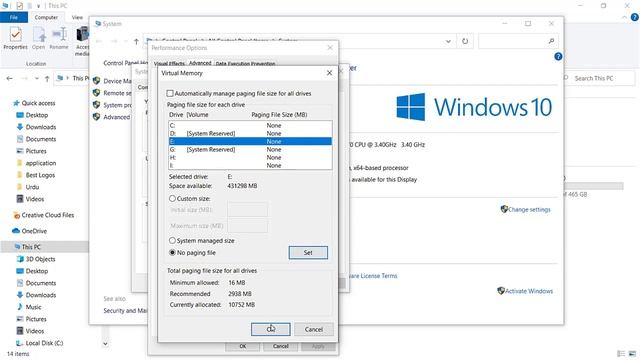Open Remote settings link in System window
The height and width of the screenshot is (360, 640).
pyautogui.click(x=117, y=93)
